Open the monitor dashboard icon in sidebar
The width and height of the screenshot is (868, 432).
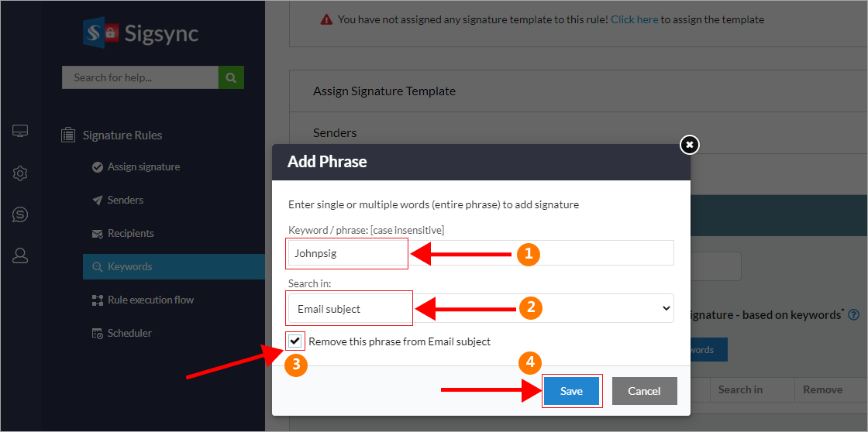tap(20, 132)
